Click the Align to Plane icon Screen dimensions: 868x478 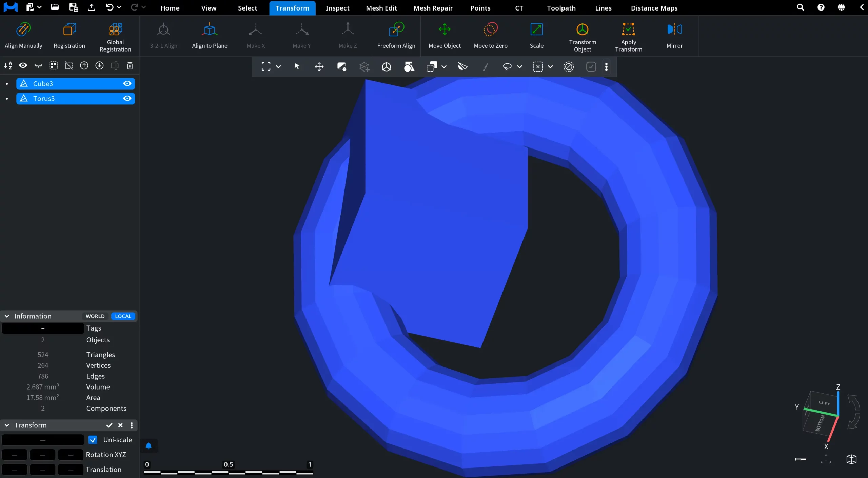point(210,29)
